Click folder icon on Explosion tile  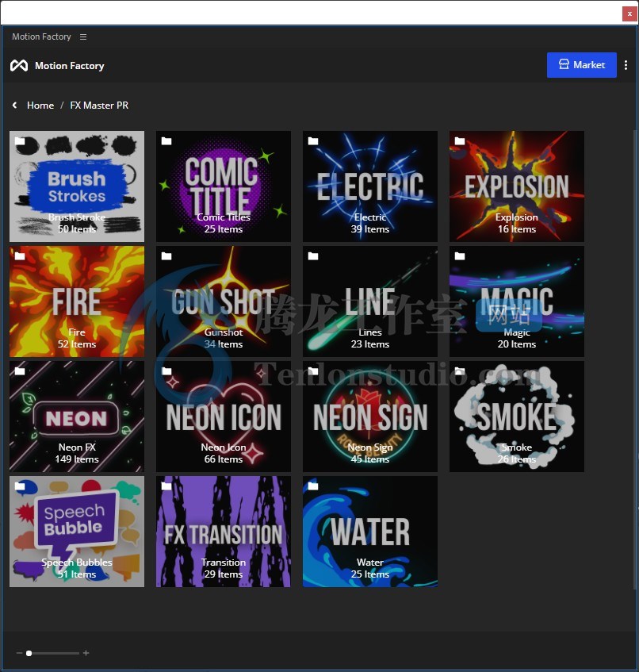(460, 142)
